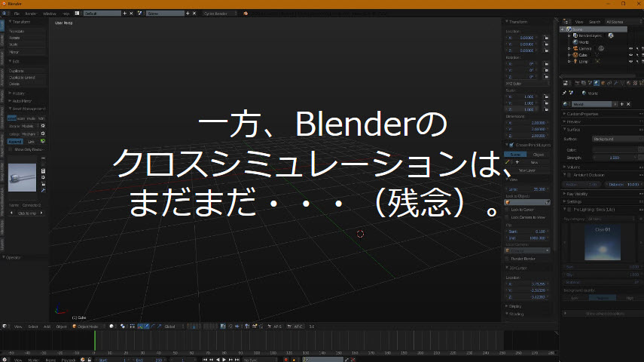The image size is (644, 362).
Task: Open the Modifiers wrench tab
Action: pyautogui.click(x=615, y=83)
